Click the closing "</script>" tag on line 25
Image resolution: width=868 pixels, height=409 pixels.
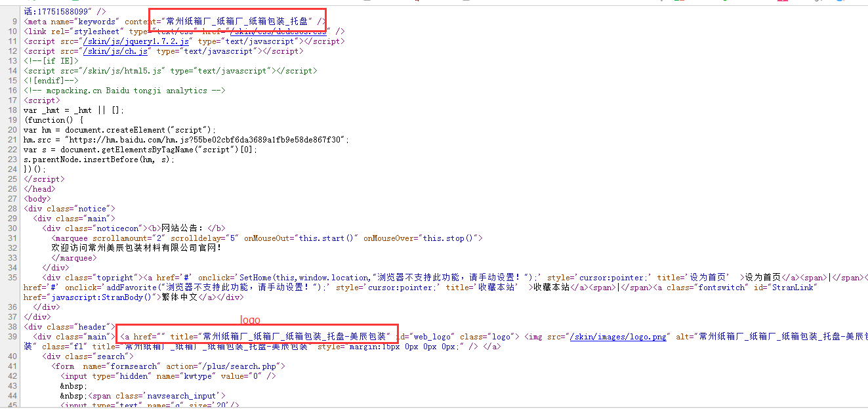click(44, 179)
